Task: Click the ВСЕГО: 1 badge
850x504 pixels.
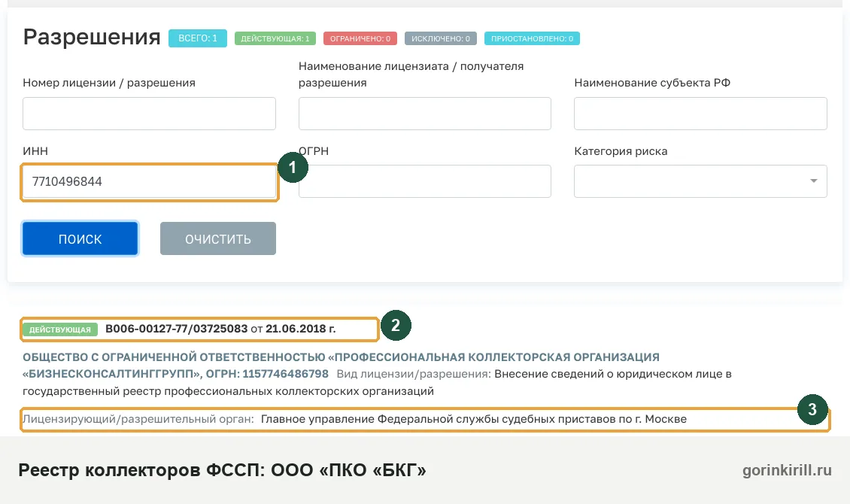Action: [x=198, y=38]
